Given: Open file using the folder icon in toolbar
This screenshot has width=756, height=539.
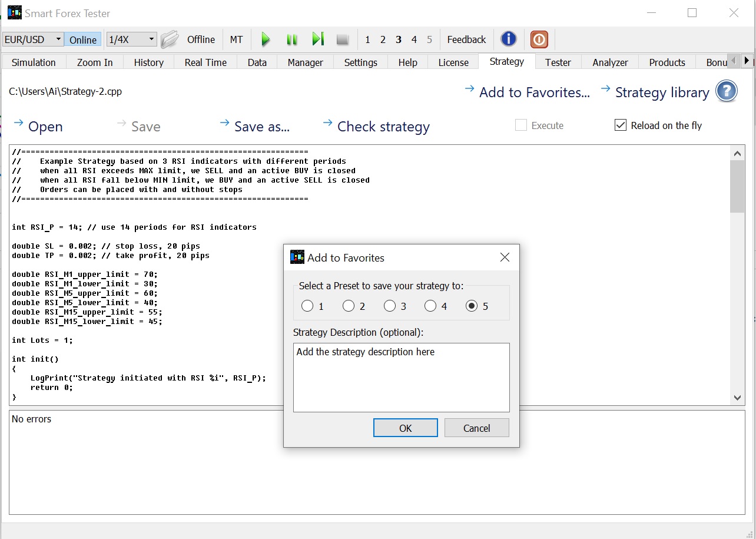Looking at the screenshot, I should pyautogui.click(x=170, y=39).
